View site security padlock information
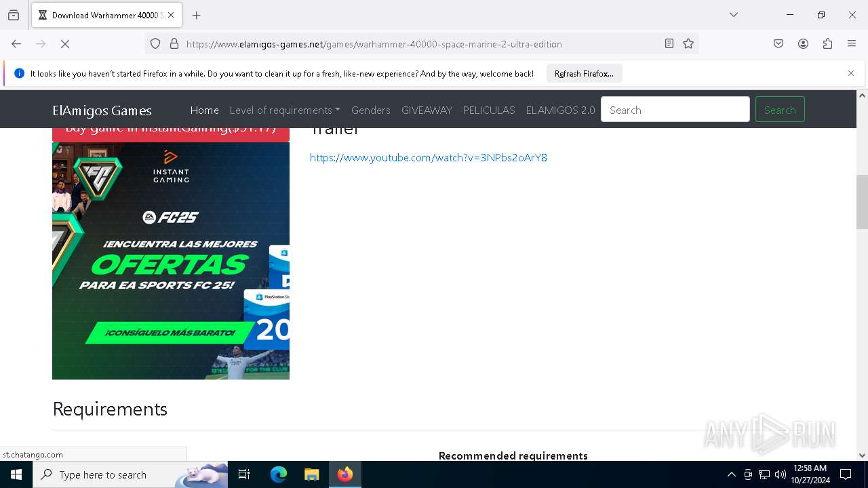Screen dimensions: 868x488 (x=174, y=44)
